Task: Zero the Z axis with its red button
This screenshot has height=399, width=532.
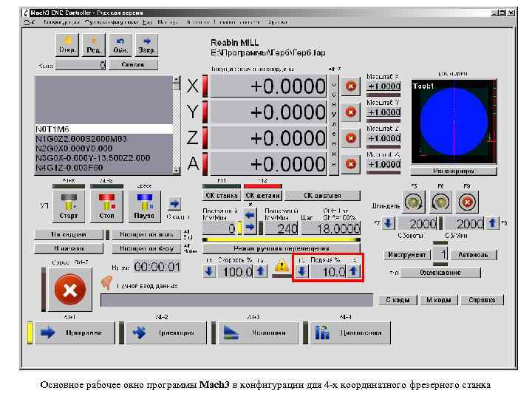Action: tap(350, 138)
